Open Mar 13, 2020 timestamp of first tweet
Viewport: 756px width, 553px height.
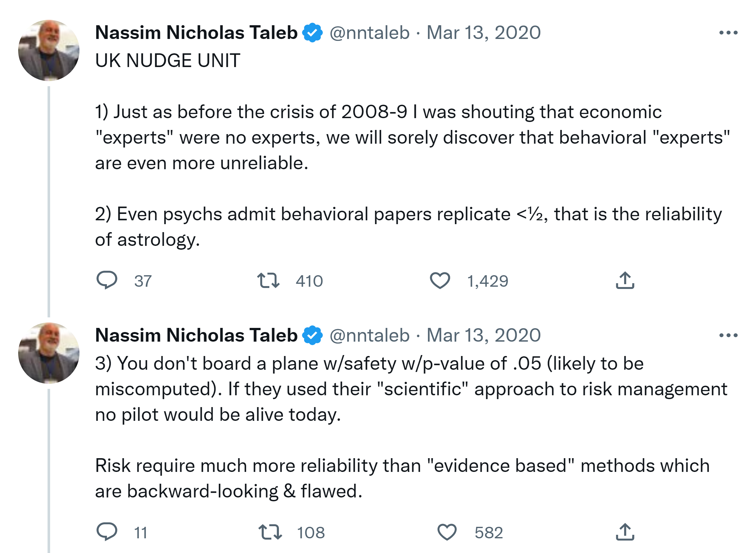click(x=483, y=33)
